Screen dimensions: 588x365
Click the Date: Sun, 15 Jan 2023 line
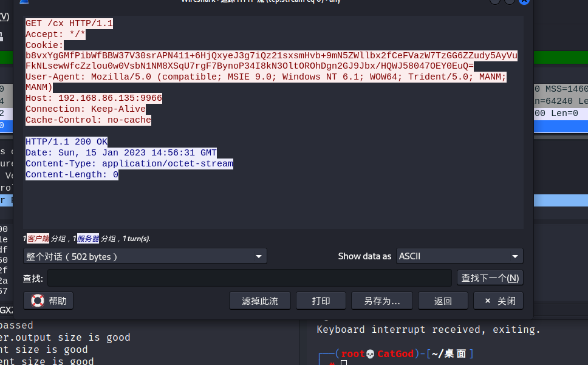click(121, 152)
